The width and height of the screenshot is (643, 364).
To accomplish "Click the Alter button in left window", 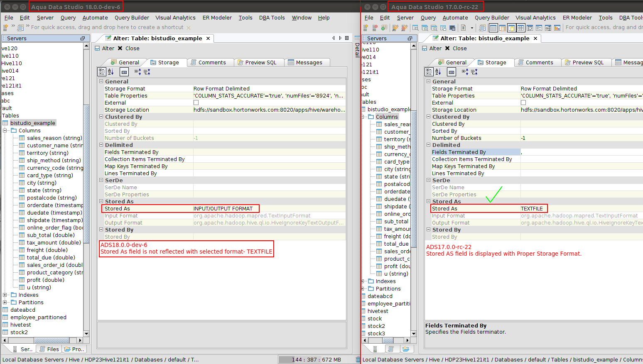I will [x=105, y=49].
